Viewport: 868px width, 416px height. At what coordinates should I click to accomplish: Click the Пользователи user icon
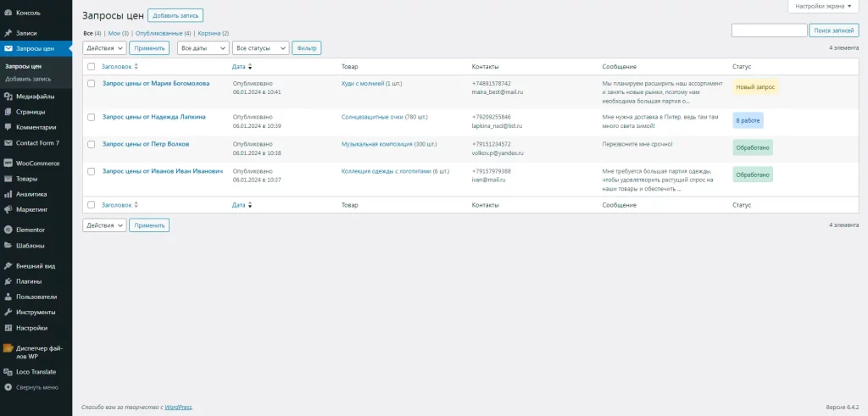8,297
